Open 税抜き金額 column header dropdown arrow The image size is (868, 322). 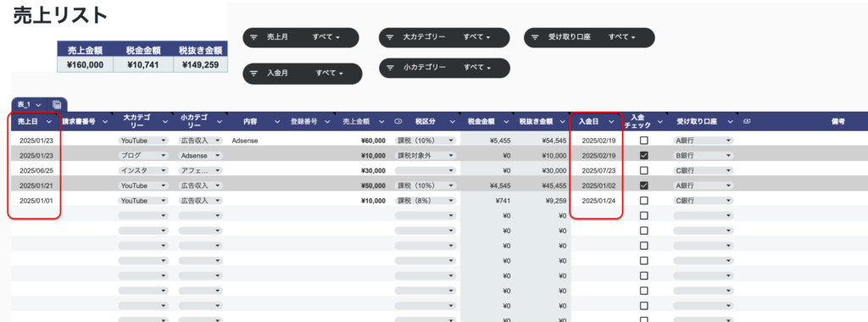563,122
